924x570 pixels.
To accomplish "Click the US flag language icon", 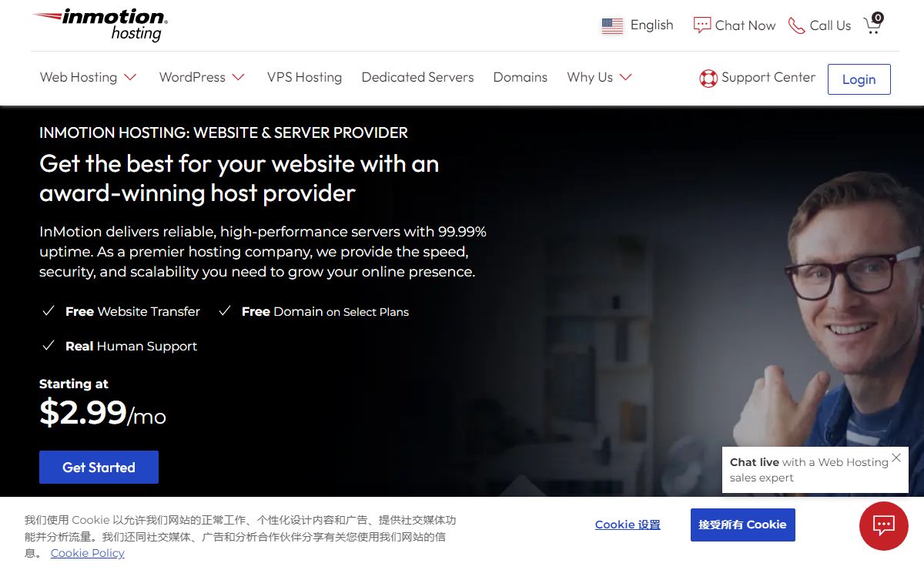I will coord(612,25).
